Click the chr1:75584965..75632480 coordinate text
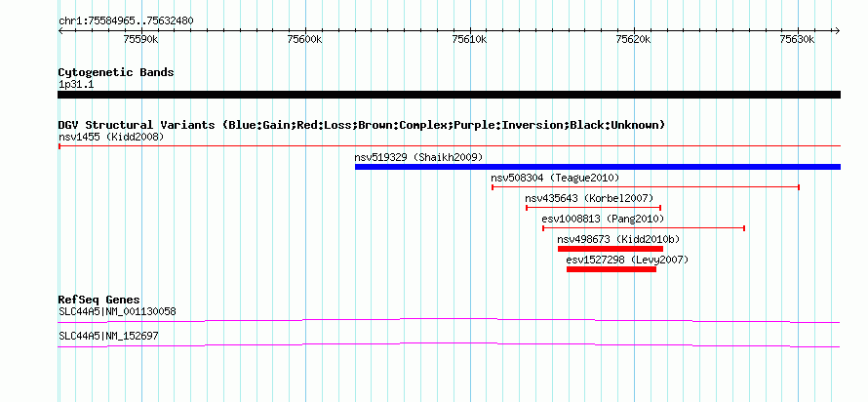 (x=126, y=21)
